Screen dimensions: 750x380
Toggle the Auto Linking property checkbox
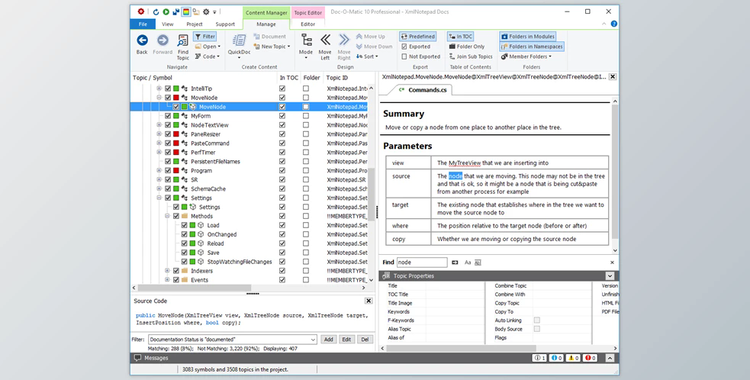[537, 320]
